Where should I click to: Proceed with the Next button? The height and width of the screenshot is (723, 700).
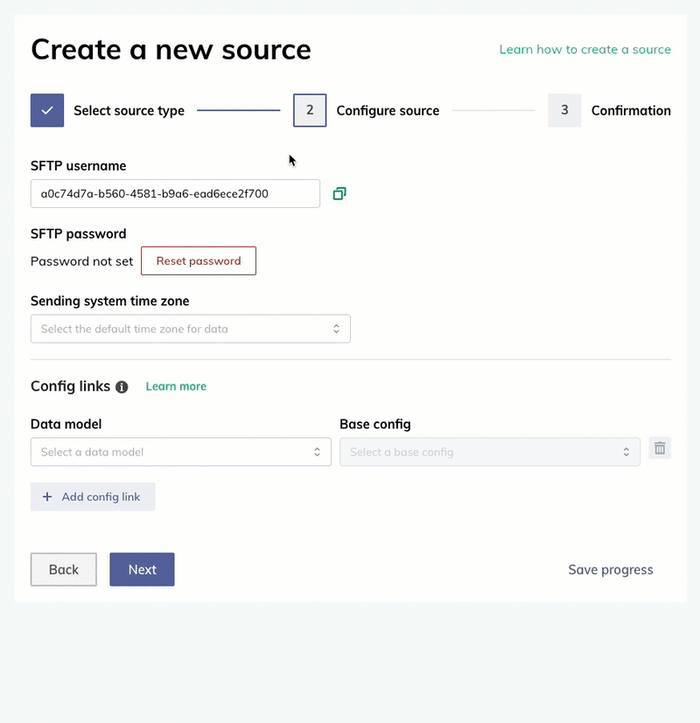(142, 569)
